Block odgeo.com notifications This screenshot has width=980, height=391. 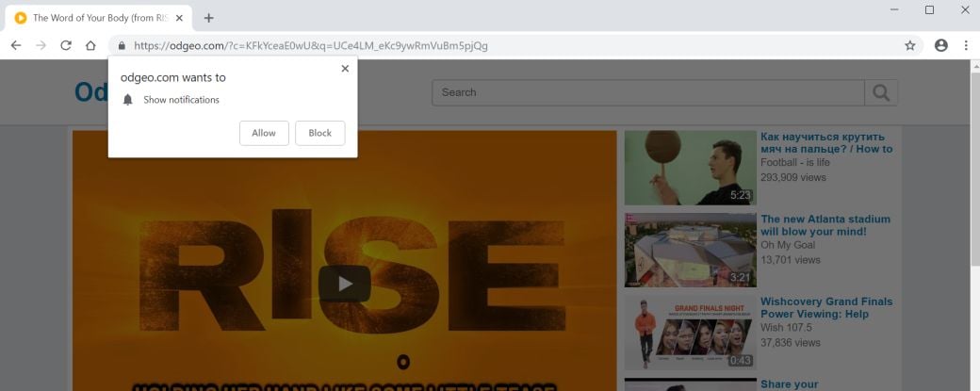320,133
